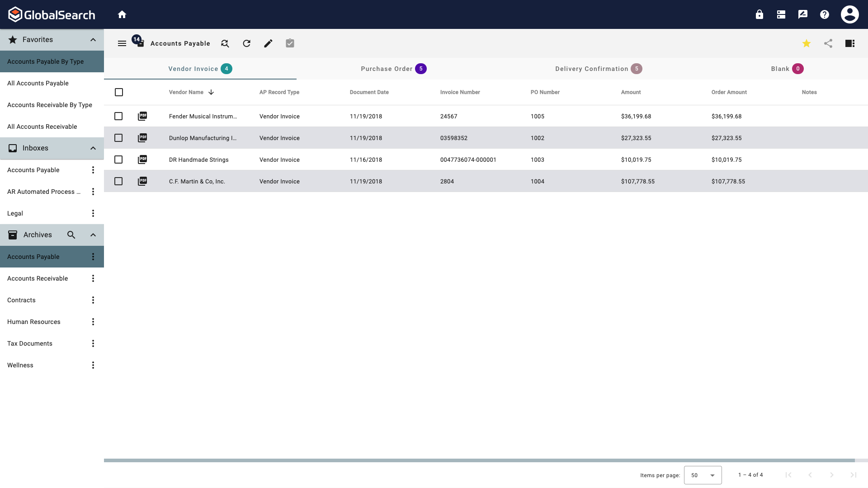
Task: Collapse the Archives section in the sidebar
Action: click(93, 235)
